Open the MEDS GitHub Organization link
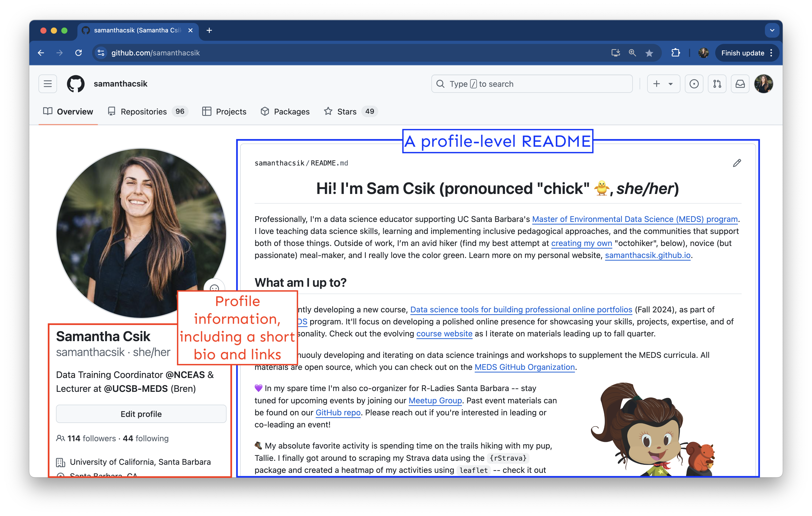812x516 pixels. point(524,367)
